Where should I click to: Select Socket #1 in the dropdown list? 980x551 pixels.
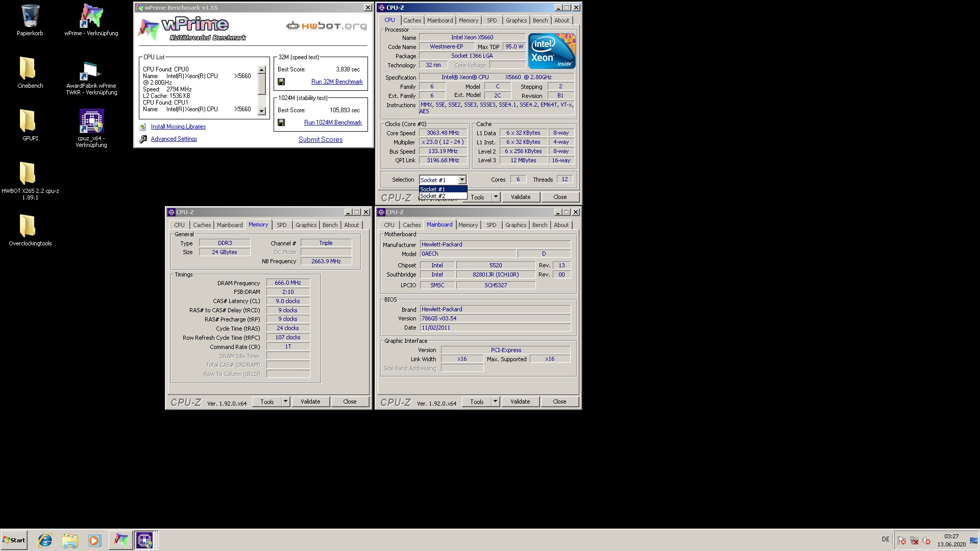tap(443, 189)
